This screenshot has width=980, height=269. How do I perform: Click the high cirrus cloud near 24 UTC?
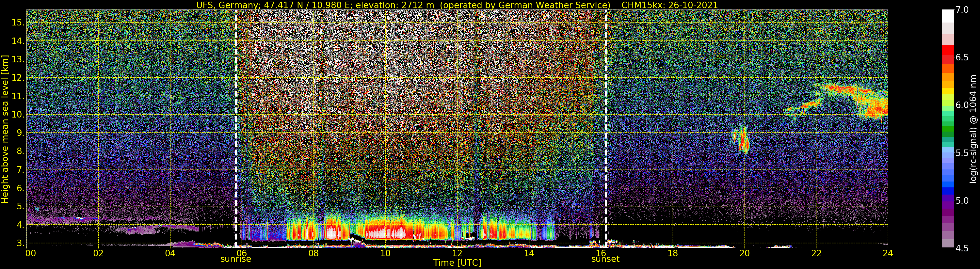click(875, 106)
